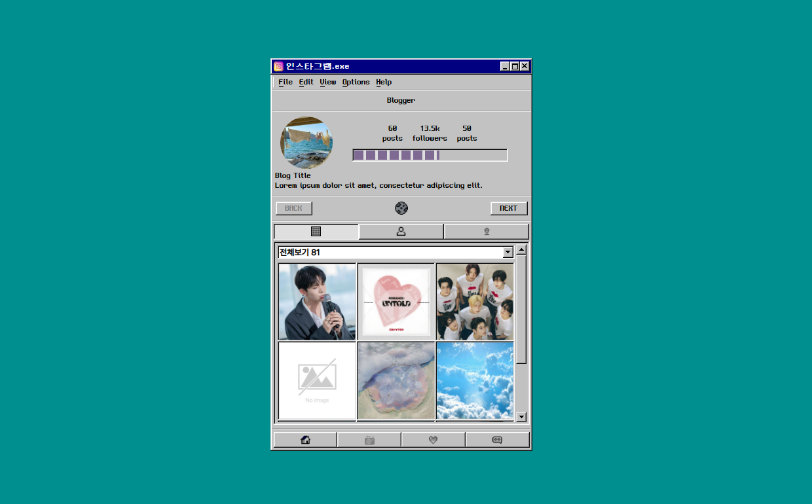Viewport: 812px width, 504px height.
Task: Click the heart icon in bottom bar
Action: click(433, 440)
